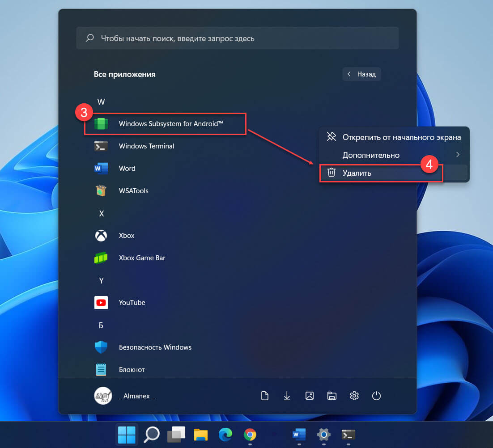Open Безопасность Windows shield icon

(101, 347)
